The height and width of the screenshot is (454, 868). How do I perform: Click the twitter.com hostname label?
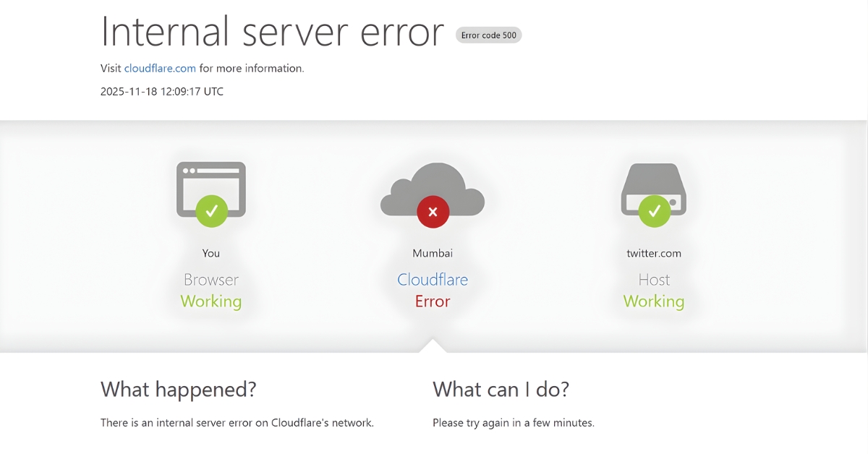[x=653, y=253]
